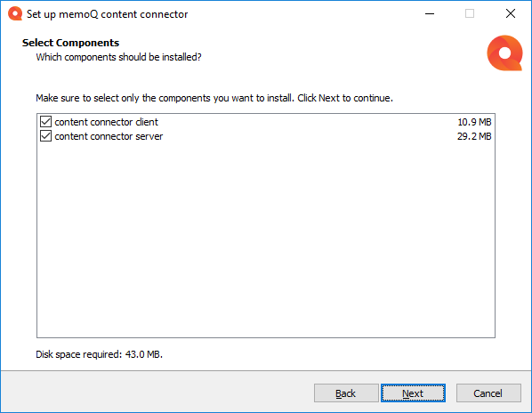Select the content connector client label
This screenshot has height=413, width=532.
click(106, 122)
